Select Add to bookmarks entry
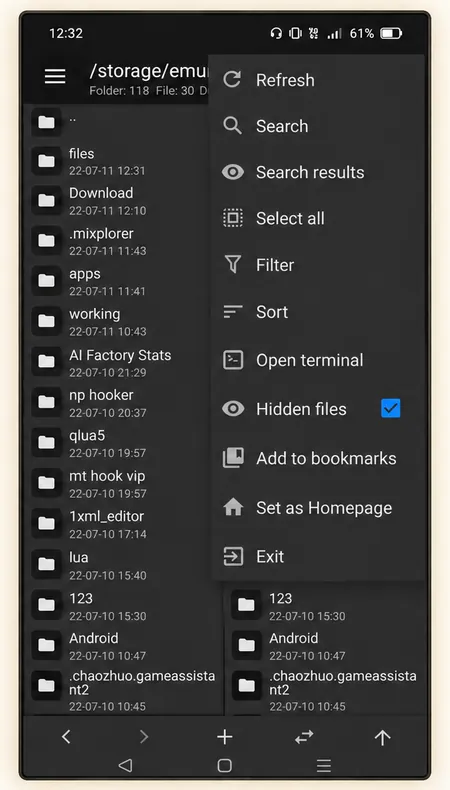 [317, 458]
